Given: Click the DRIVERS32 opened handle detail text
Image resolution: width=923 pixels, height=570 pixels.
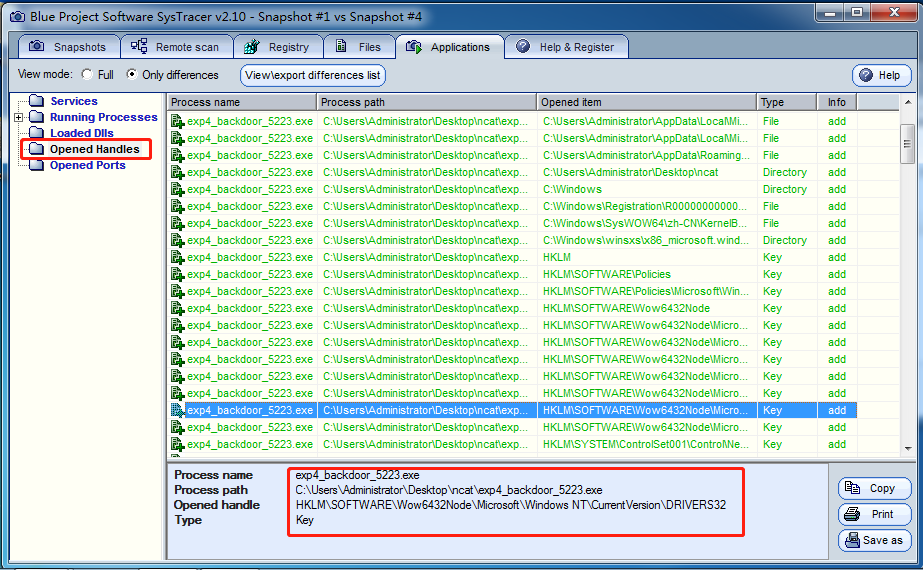Looking at the screenshot, I should click(x=510, y=505).
